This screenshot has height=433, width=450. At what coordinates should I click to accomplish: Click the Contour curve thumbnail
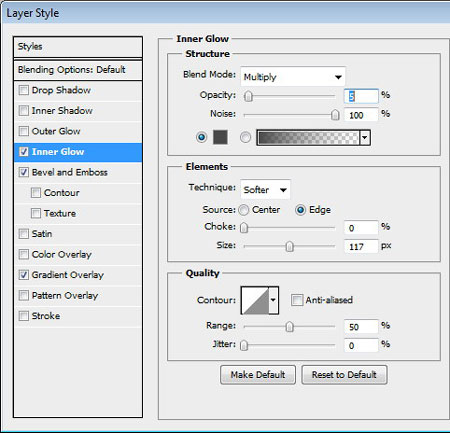[x=255, y=300]
